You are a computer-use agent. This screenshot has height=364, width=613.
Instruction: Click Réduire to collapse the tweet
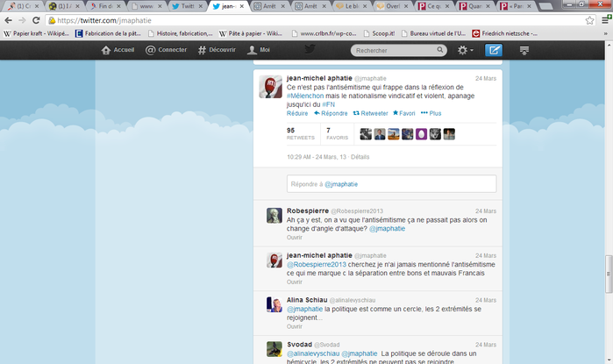[297, 113]
